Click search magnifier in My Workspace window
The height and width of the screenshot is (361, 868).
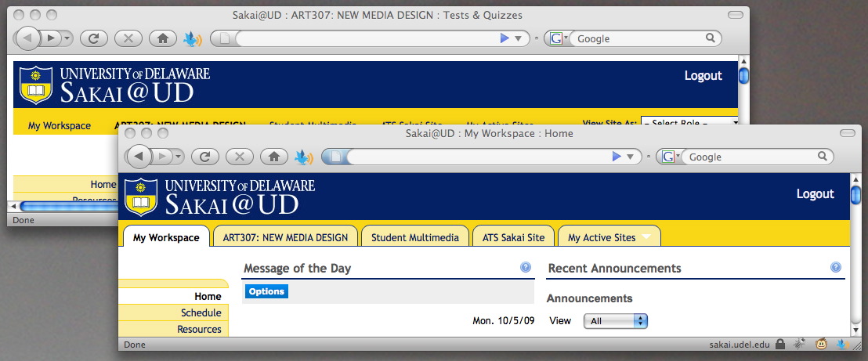tap(822, 156)
